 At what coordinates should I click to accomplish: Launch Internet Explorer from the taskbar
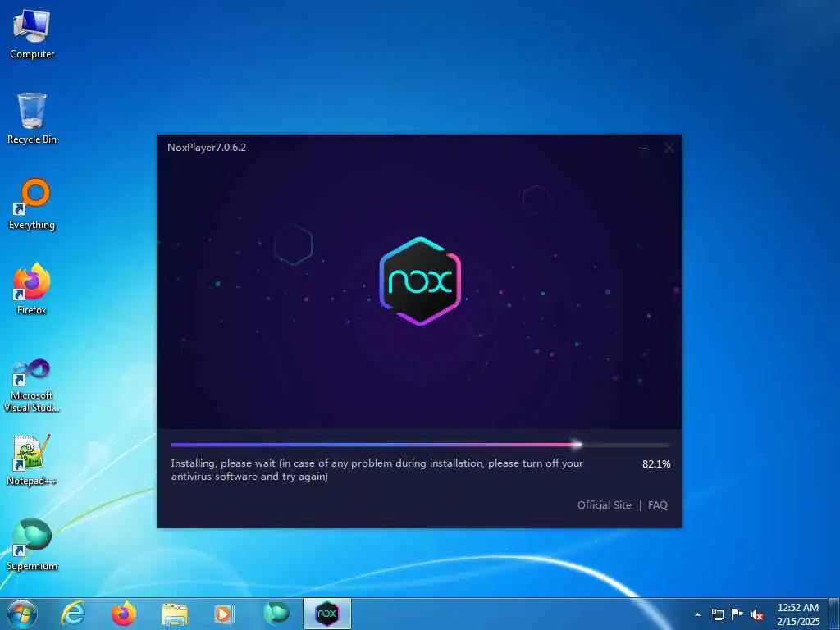(x=73, y=614)
